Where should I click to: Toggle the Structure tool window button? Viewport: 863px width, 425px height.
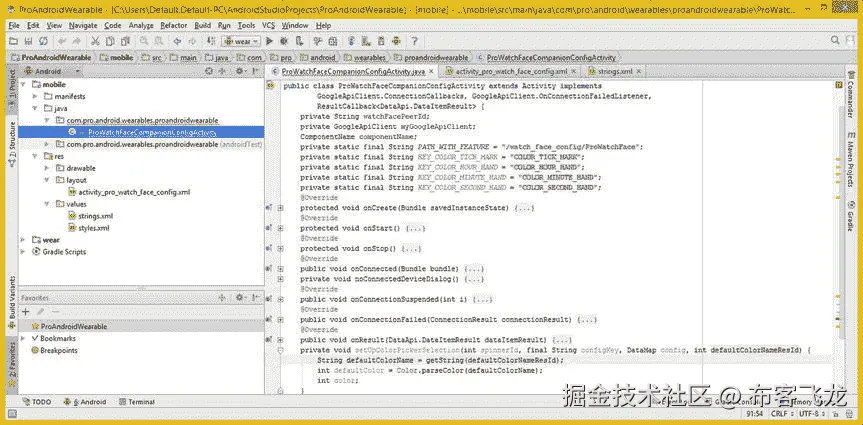[x=12, y=144]
